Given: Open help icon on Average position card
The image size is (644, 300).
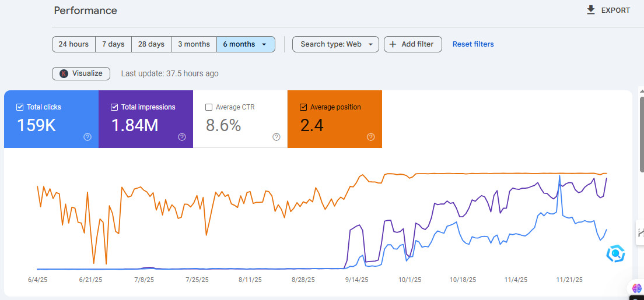Looking at the screenshot, I should pos(371,137).
